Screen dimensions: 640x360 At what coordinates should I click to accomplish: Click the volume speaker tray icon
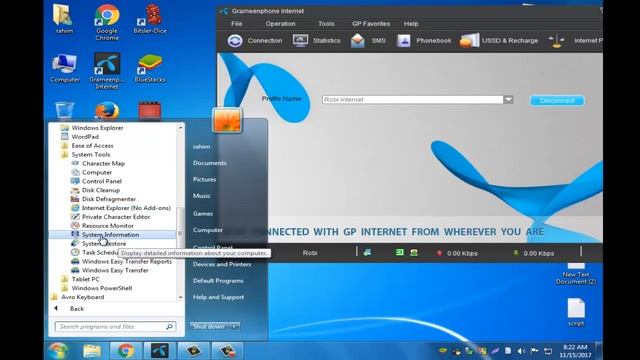(x=521, y=351)
